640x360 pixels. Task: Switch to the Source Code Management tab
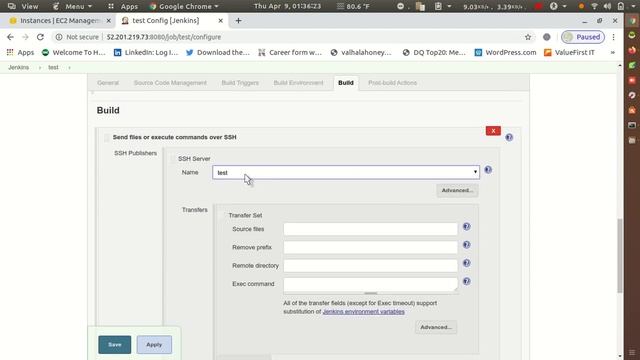pos(170,83)
